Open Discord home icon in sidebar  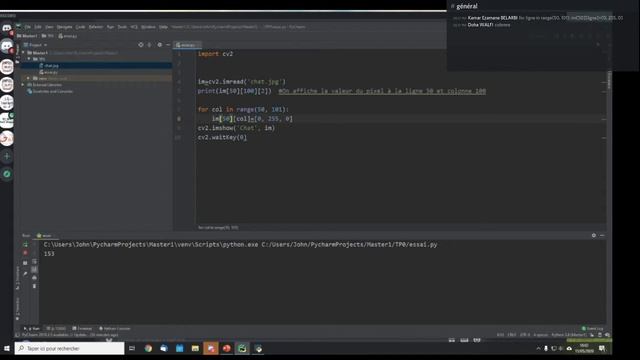7,28
